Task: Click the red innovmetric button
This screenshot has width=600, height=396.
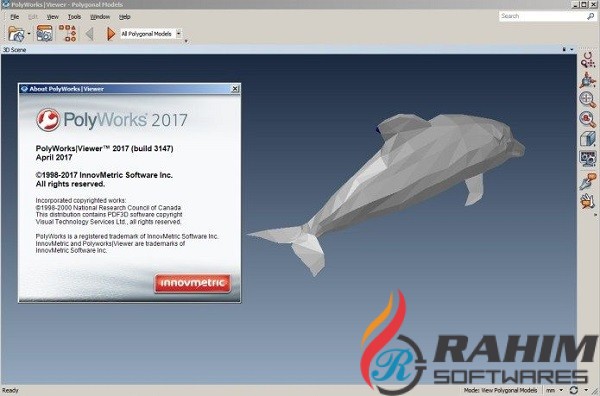Action: [x=192, y=283]
